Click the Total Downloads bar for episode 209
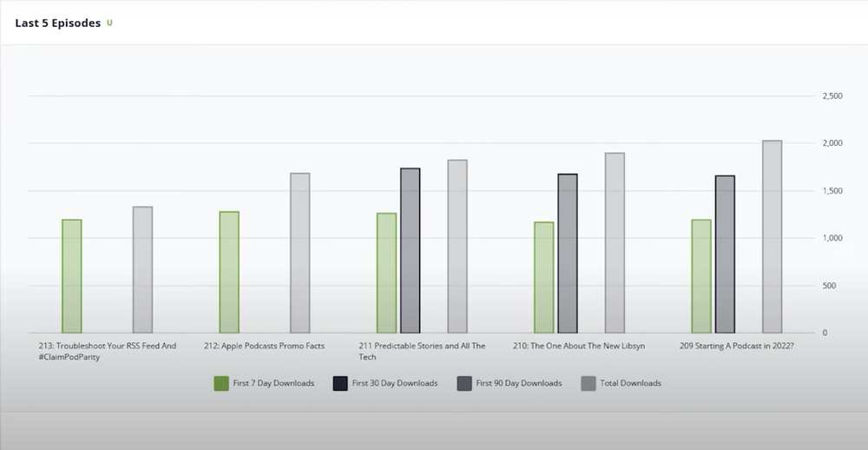The height and width of the screenshot is (450, 868). (772, 237)
